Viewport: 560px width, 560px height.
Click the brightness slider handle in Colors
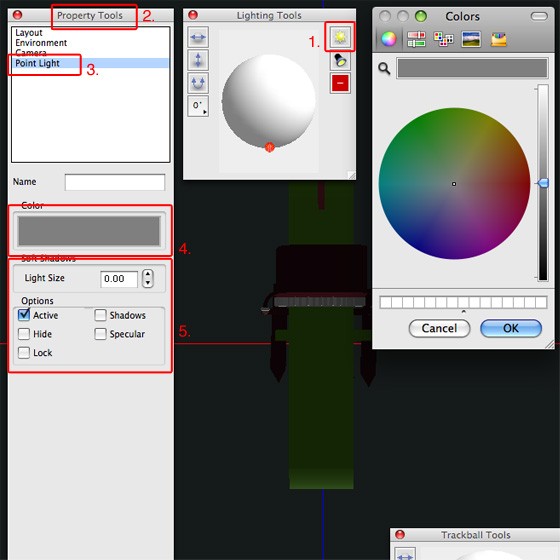click(542, 183)
